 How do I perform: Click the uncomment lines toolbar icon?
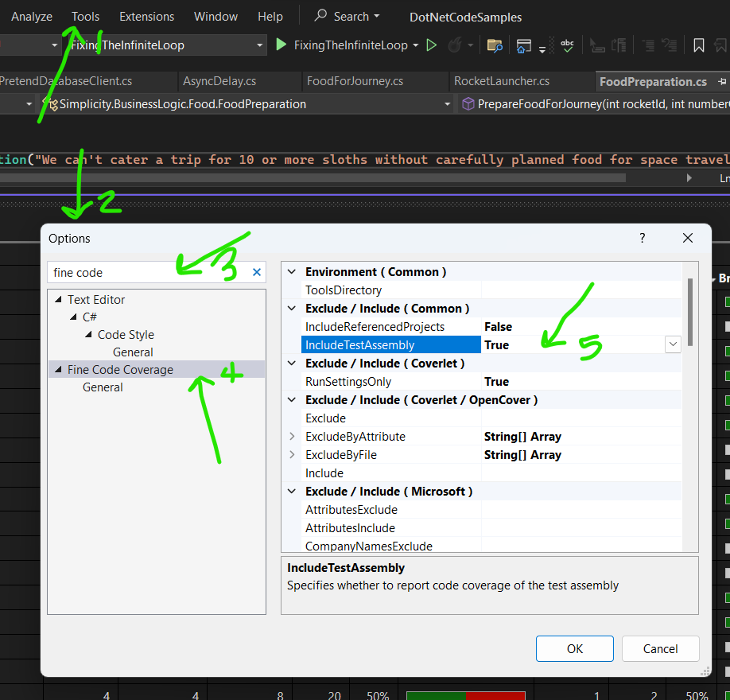[x=670, y=45]
